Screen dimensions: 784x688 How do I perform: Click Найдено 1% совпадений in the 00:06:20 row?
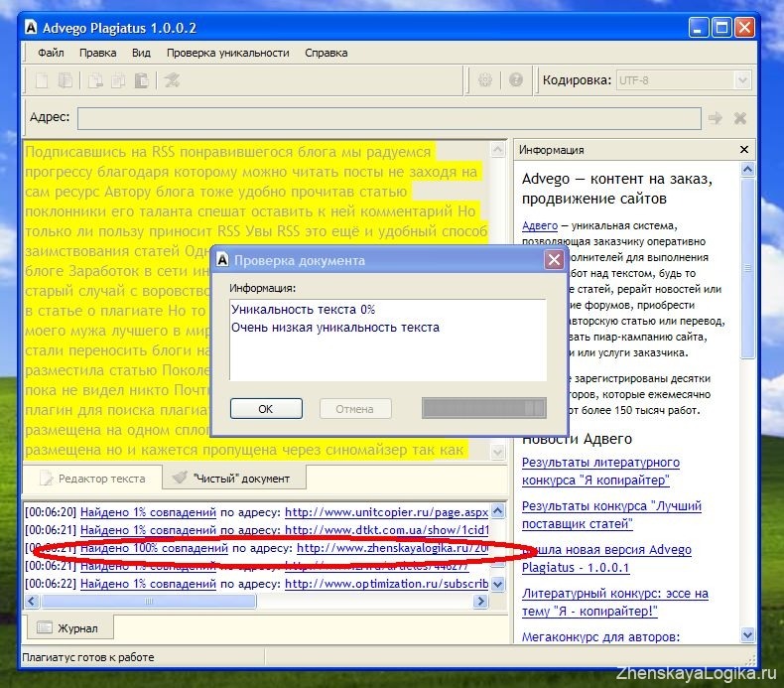pyautogui.click(x=148, y=512)
